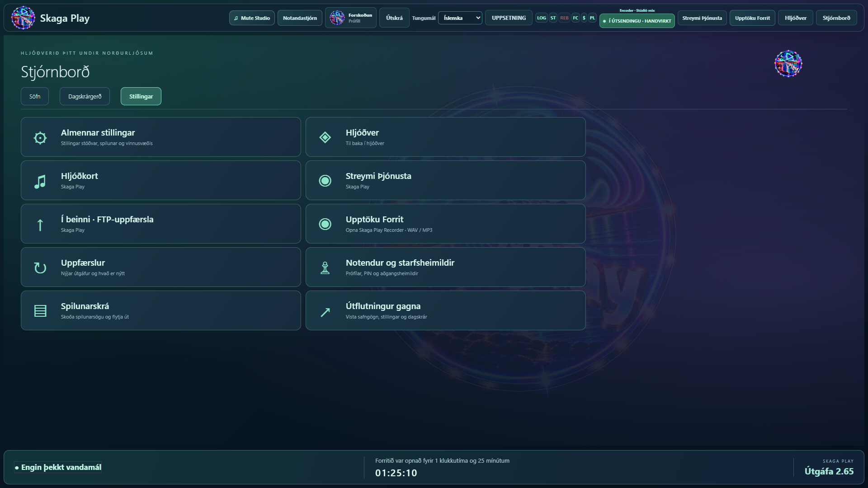868x488 pixels.
Task: Switch to the Dagskrárgerð tab
Action: 85,96
